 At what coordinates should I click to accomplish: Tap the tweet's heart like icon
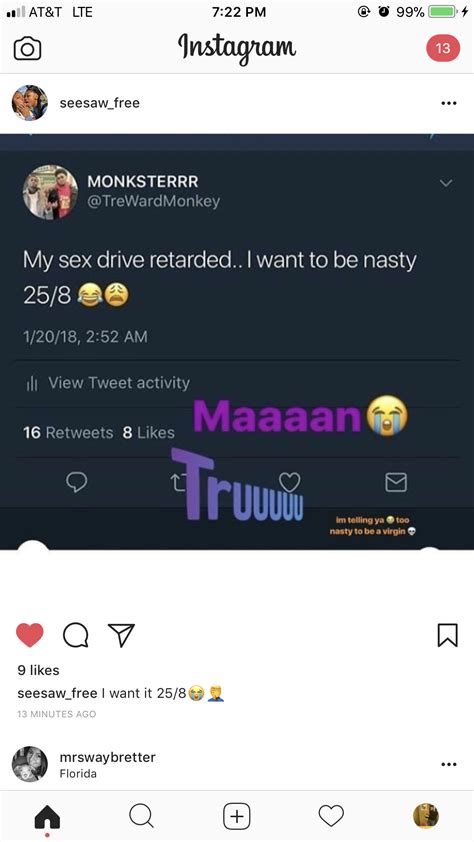pos(290,482)
